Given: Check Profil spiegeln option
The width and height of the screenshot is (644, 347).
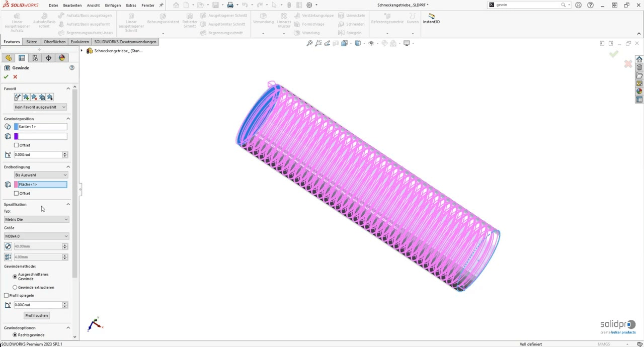Looking at the screenshot, I should tap(7, 295).
